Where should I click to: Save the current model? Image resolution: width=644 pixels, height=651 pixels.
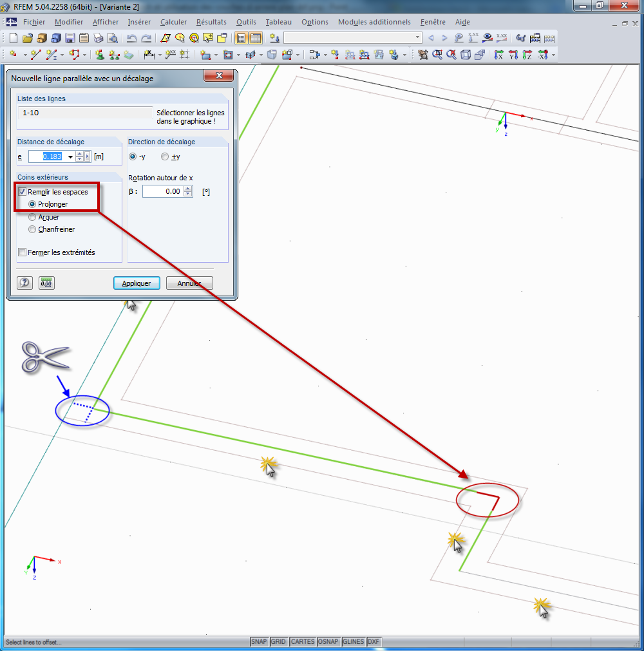coord(69,38)
